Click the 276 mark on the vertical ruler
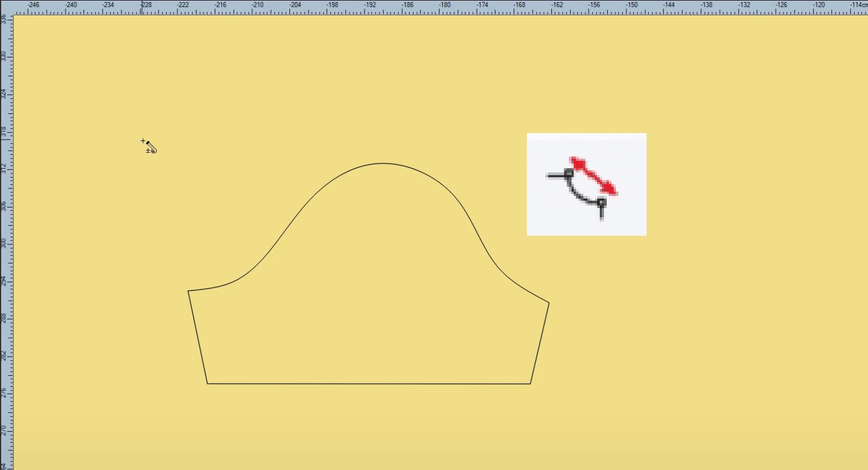 (4, 393)
